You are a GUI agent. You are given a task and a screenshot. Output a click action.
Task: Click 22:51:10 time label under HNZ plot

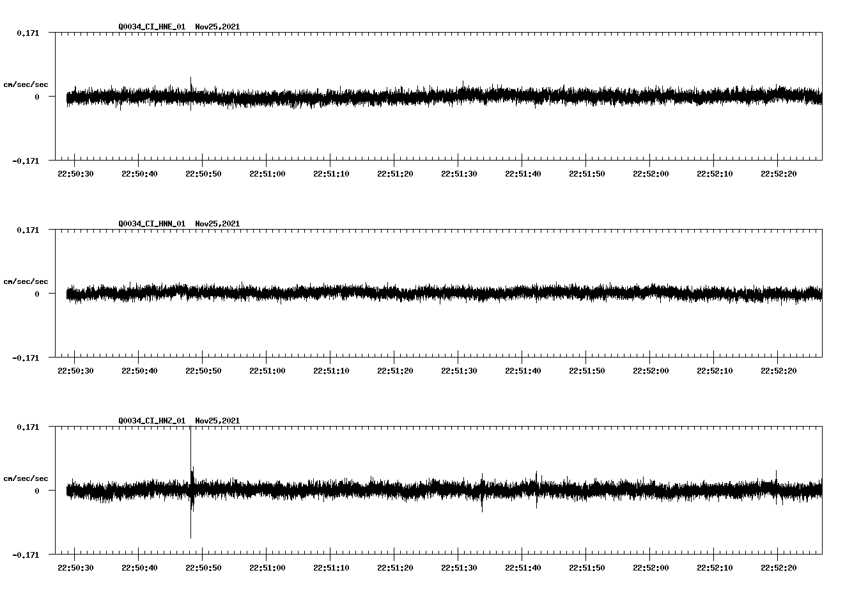pyautogui.click(x=331, y=567)
